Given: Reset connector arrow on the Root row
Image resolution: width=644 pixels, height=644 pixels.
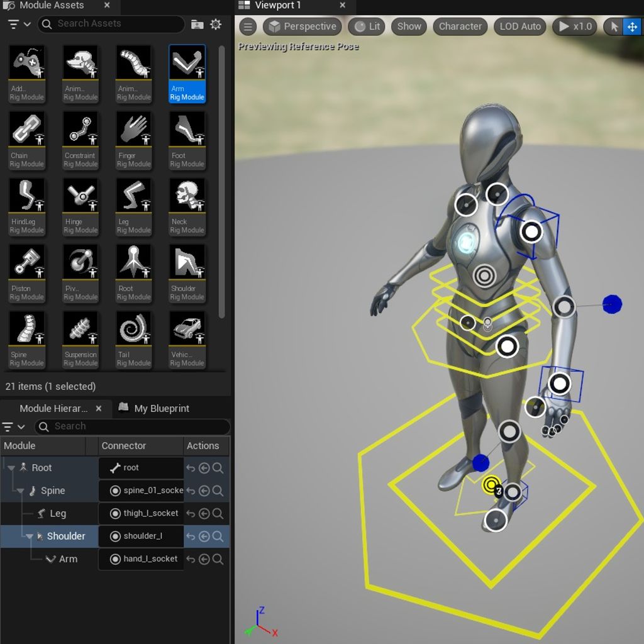Looking at the screenshot, I should coord(191,468).
